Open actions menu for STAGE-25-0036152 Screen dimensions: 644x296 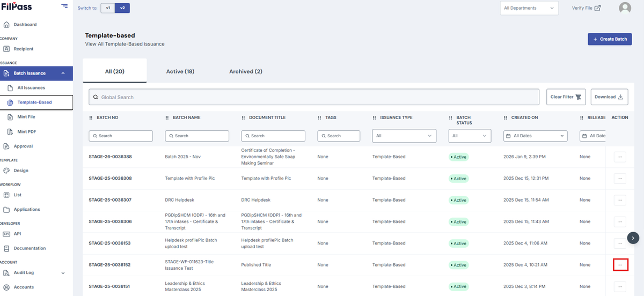coord(620,265)
